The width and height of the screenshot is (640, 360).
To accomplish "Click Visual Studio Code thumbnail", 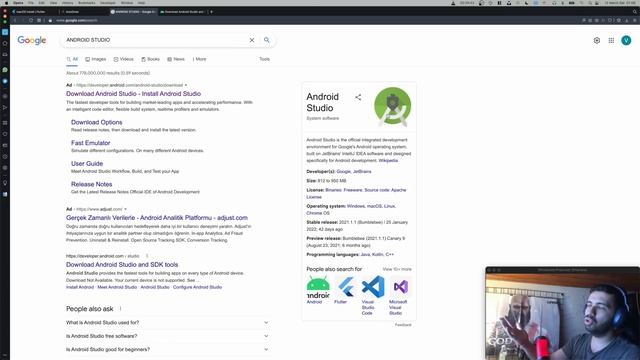I will pos(373,287).
